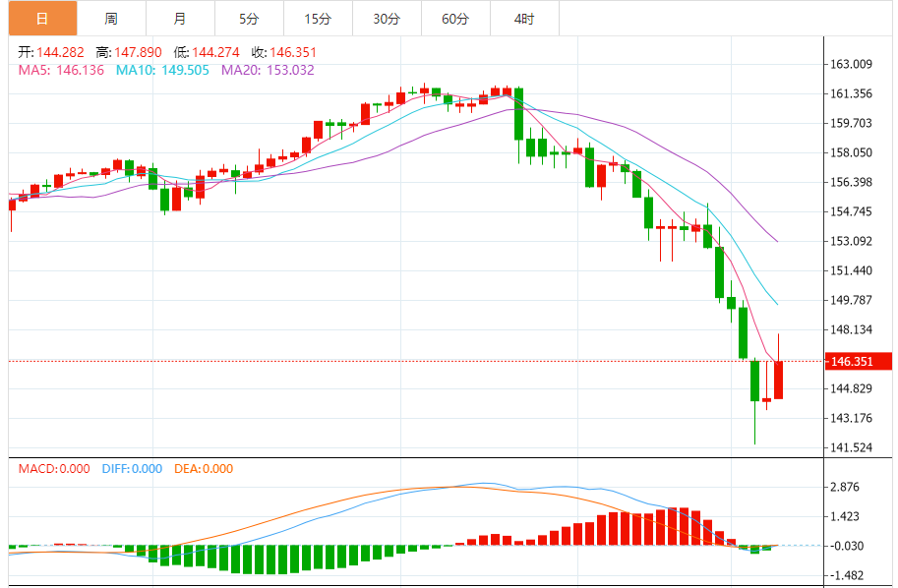Switch to the 月 monthly tab

click(x=180, y=19)
